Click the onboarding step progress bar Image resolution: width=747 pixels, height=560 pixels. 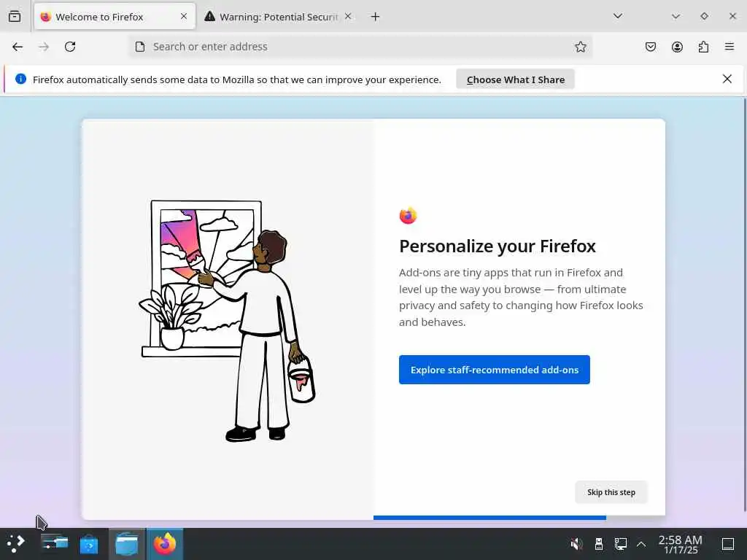(489, 518)
